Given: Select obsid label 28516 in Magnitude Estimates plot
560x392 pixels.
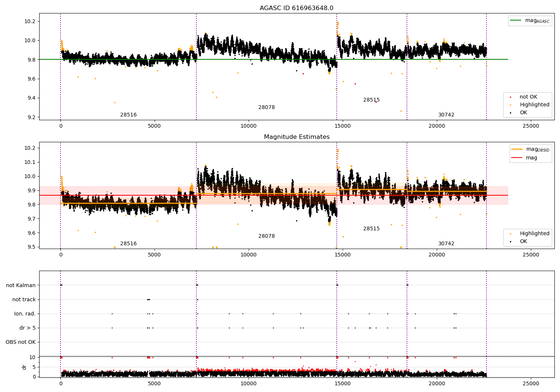Looking at the screenshot, I should coord(128,244).
